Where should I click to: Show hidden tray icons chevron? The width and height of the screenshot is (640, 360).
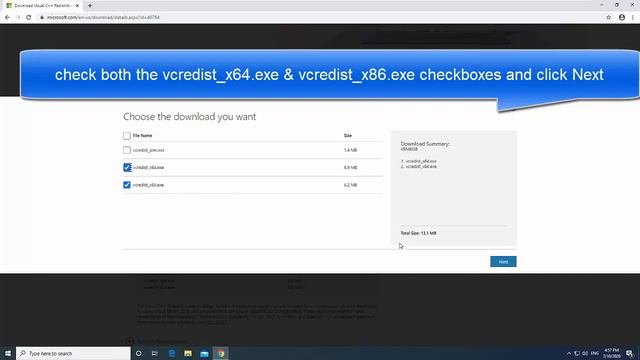coord(569,353)
